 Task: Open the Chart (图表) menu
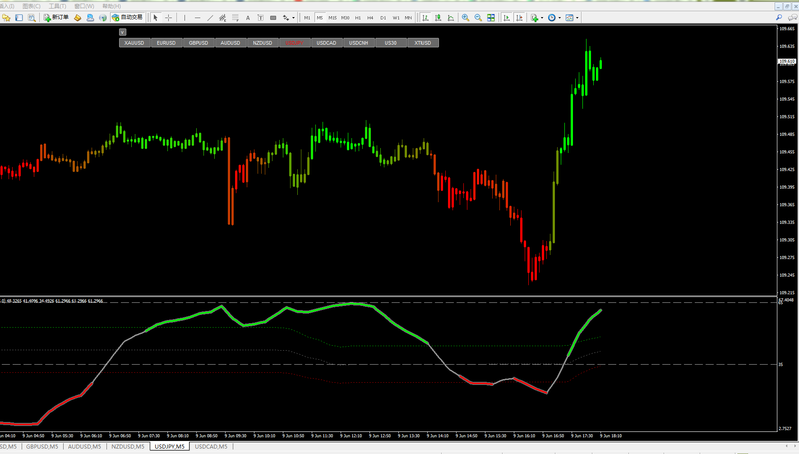(31, 6)
